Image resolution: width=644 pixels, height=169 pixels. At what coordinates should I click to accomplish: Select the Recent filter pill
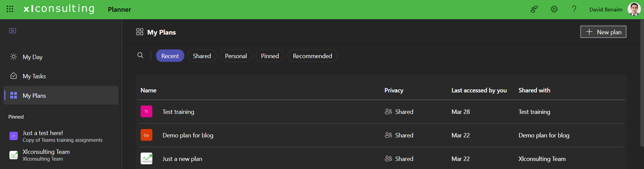(x=170, y=56)
